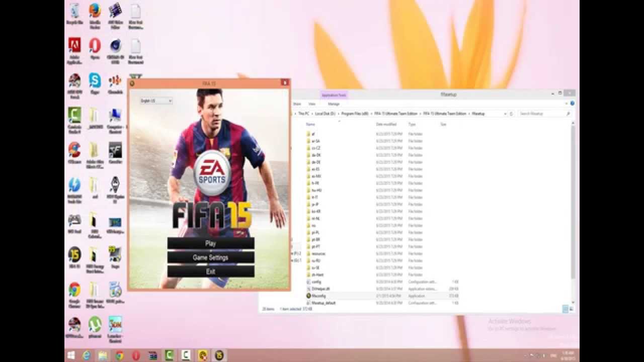The height and width of the screenshot is (362, 644).
Task: Open Opera from the taskbar
Action: point(136,355)
